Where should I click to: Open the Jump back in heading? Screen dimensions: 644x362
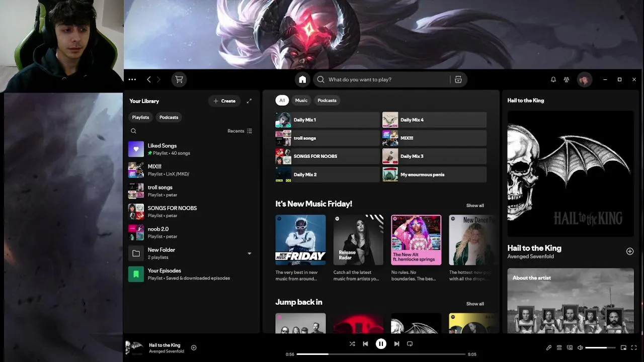(x=299, y=302)
